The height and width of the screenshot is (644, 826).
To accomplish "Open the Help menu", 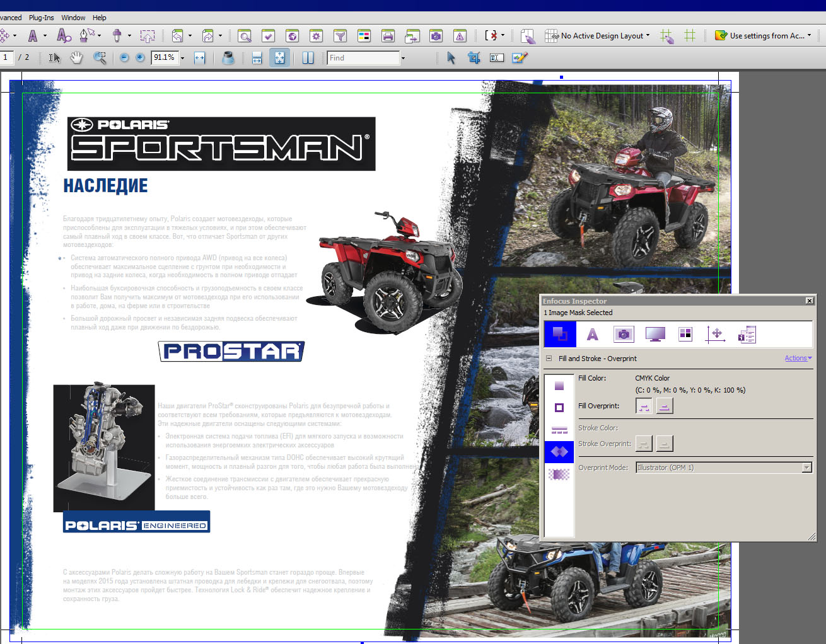I will [100, 18].
